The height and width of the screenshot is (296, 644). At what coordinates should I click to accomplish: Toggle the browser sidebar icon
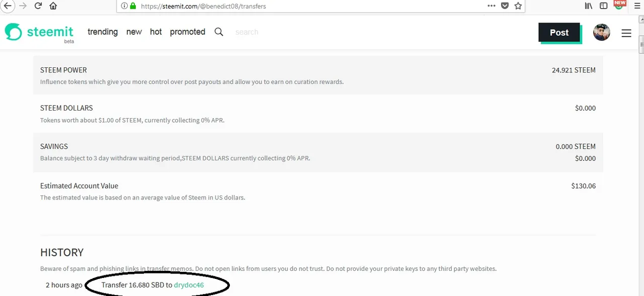point(604,6)
